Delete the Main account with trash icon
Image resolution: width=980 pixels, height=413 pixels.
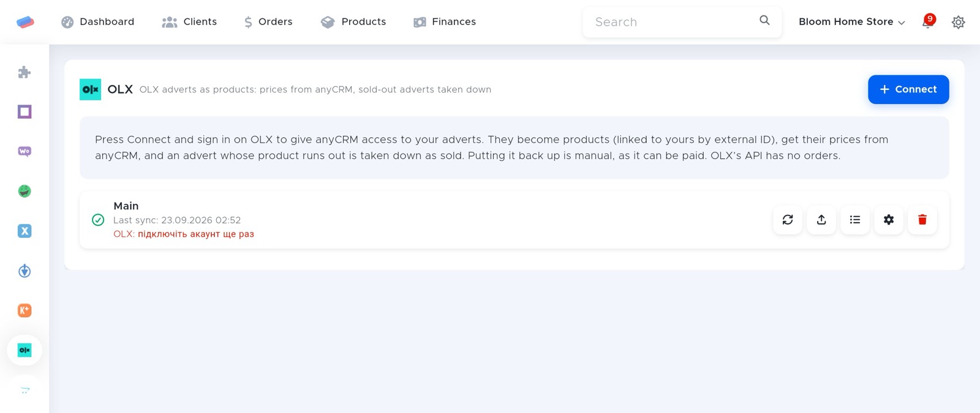click(922, 220)
